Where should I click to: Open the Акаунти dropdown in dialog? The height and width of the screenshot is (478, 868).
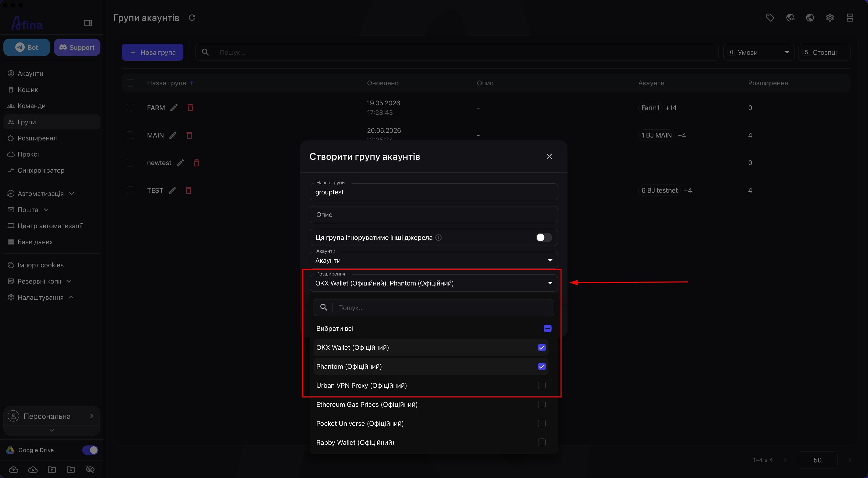[433, 260]
